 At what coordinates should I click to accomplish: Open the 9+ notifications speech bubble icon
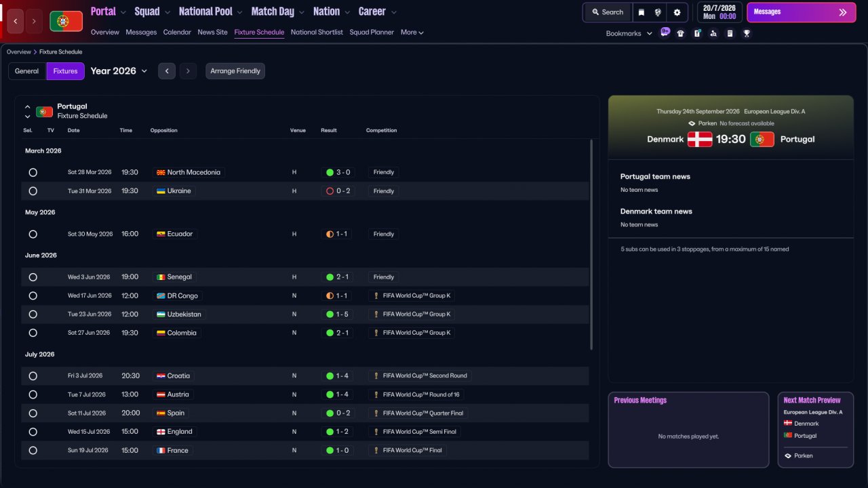coord(665,33)
